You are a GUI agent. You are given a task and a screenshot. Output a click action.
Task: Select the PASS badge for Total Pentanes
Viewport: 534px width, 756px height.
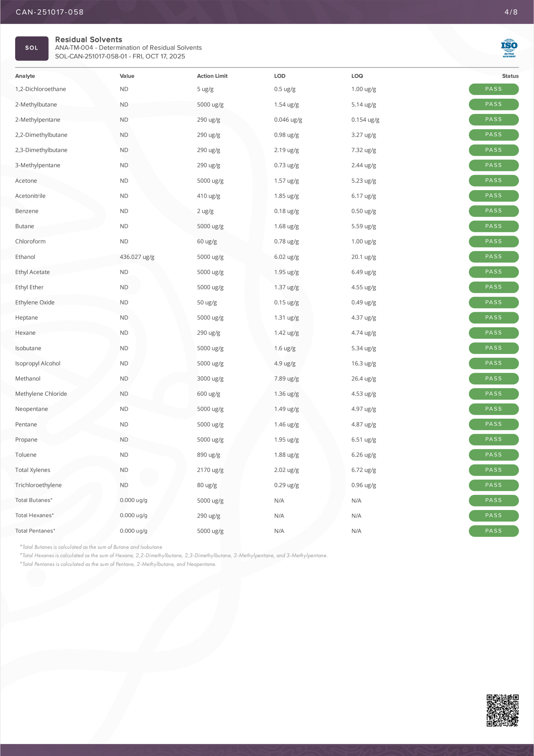click(493, 531)
